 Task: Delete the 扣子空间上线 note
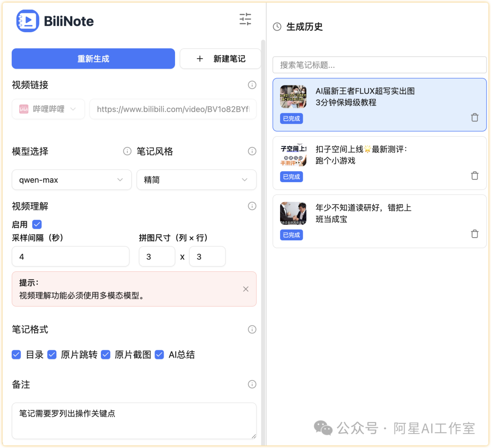(475, 175)
